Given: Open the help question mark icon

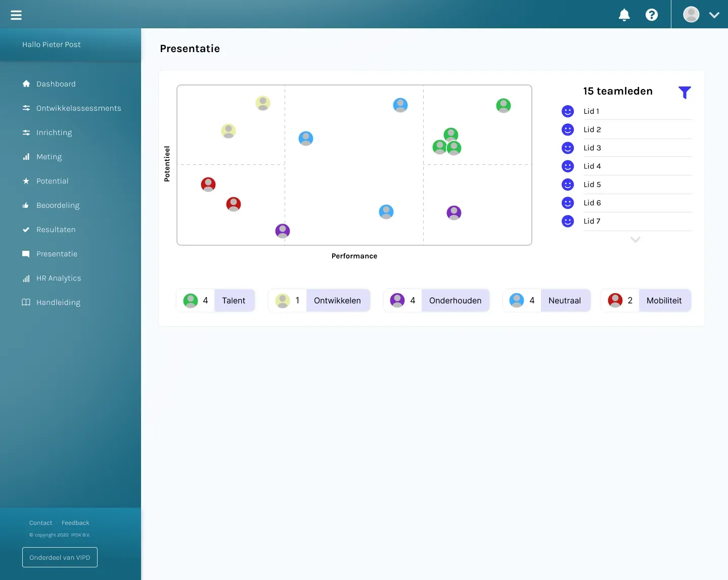Looking at the screenshot, I should point(652,15).
